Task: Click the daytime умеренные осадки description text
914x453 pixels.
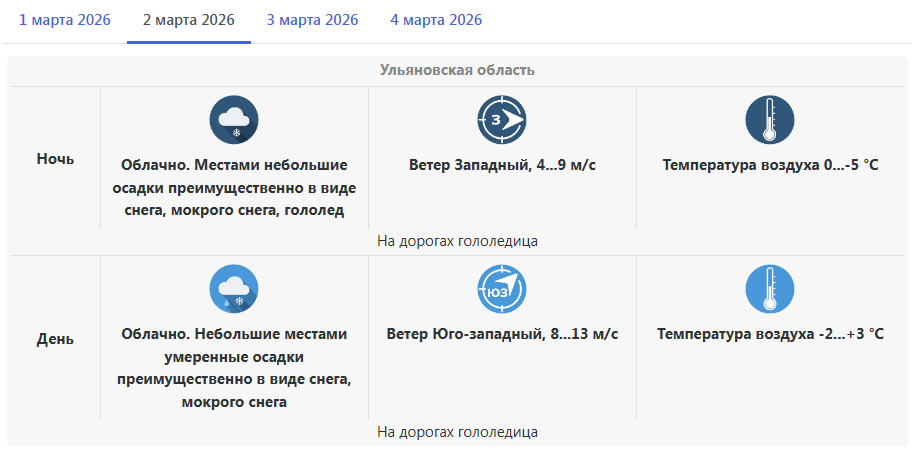Action: tap(234, 367)
